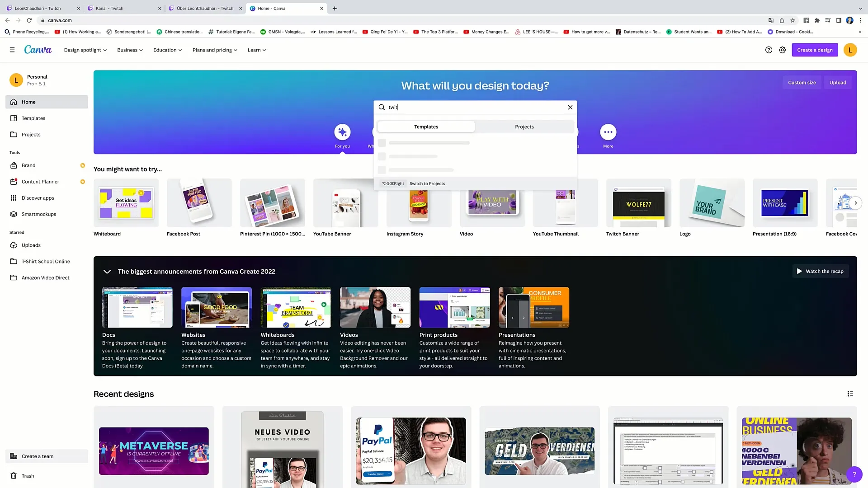Image resolution: width=868 pixels, height=488 pixels.
Task: Click the grid layout toggle icon
Action: click(x=851, y=394)
